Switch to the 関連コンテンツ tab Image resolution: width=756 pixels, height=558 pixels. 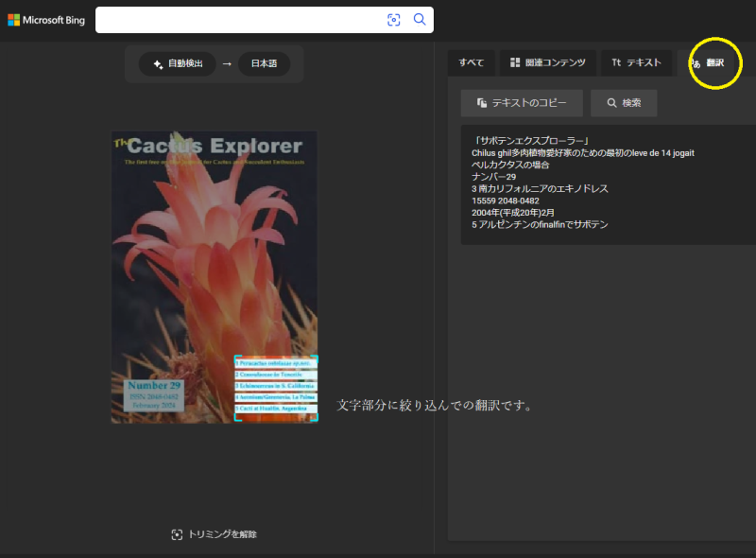coord(548,62)
